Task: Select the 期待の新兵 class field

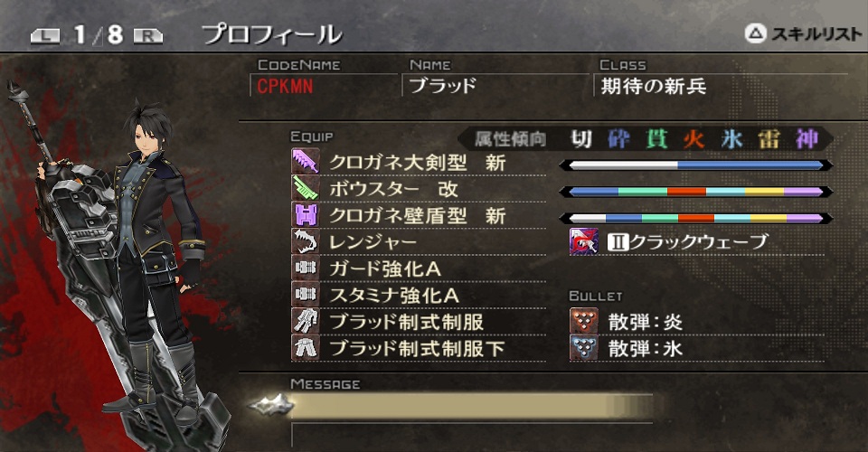Action: tap(721, 86)
